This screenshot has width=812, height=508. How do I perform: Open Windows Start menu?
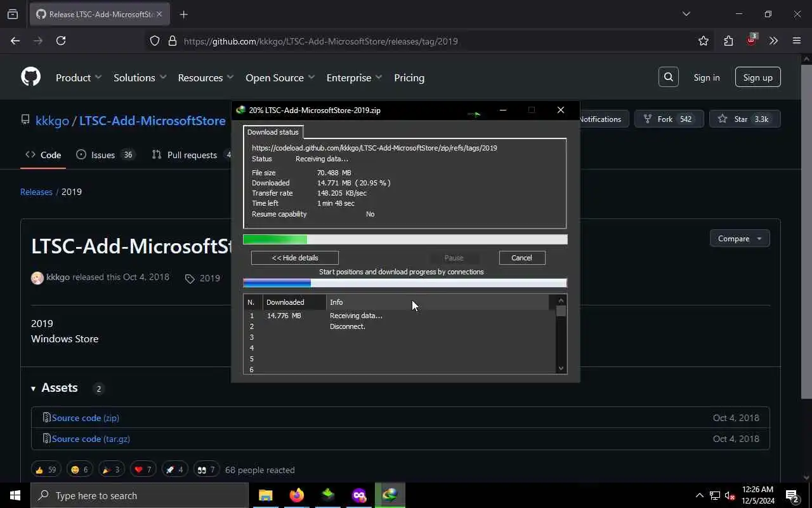(x=15, y=495)
